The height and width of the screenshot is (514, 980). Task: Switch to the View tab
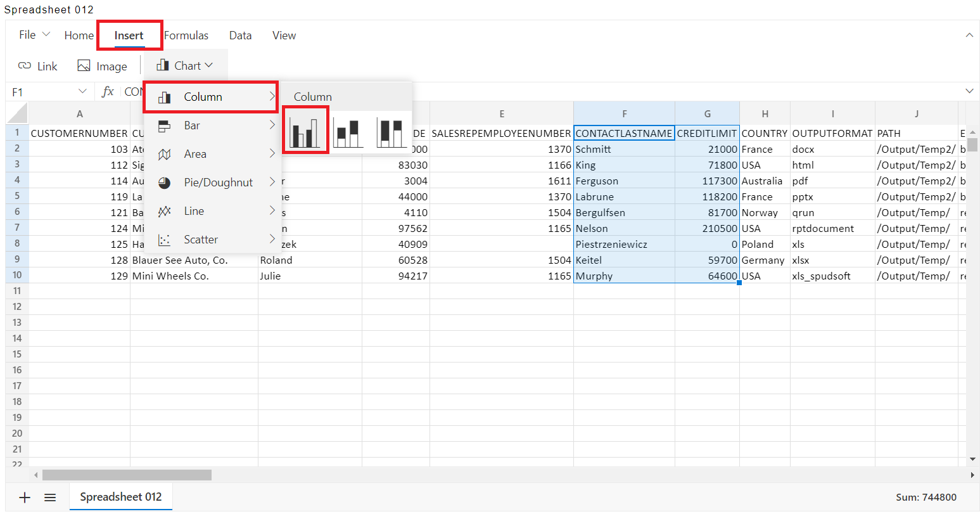click(x=284, y=35)
